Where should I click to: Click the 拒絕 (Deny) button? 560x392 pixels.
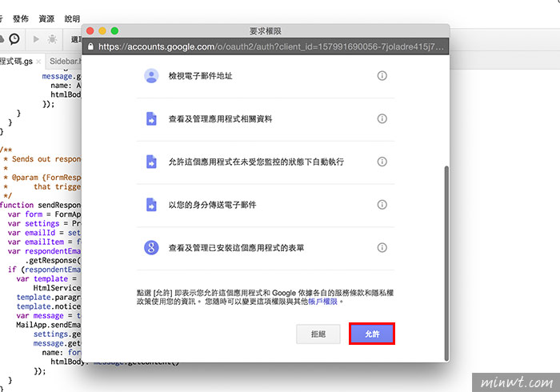tap(318, 334)
